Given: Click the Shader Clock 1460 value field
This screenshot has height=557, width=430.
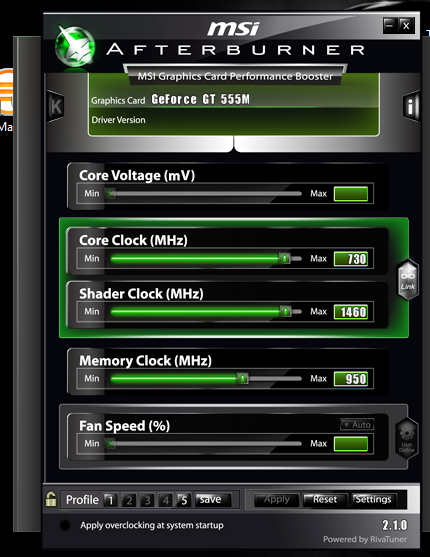Looking at the screenshot, I should [x=351, y=312].
